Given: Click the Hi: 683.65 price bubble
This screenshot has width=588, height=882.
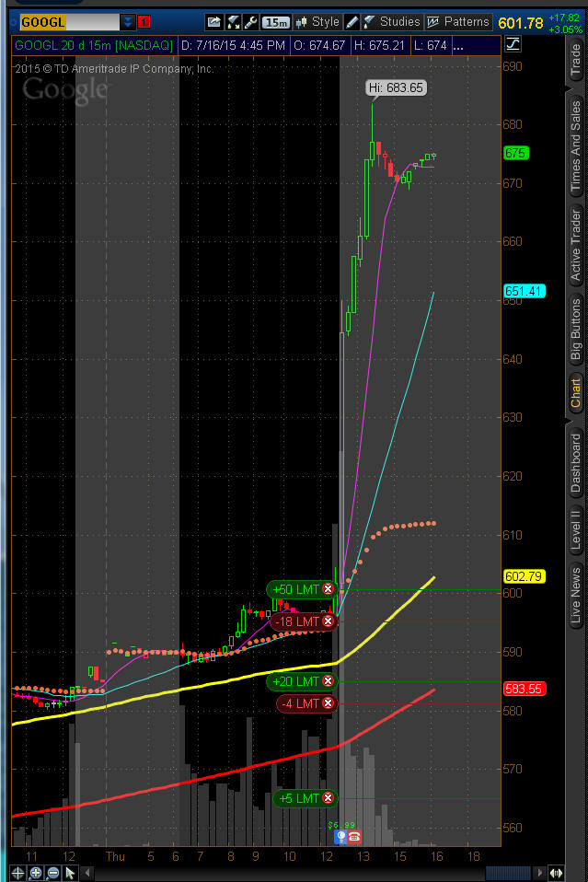Looking at the screenshot, I should (x=397, y=87).
